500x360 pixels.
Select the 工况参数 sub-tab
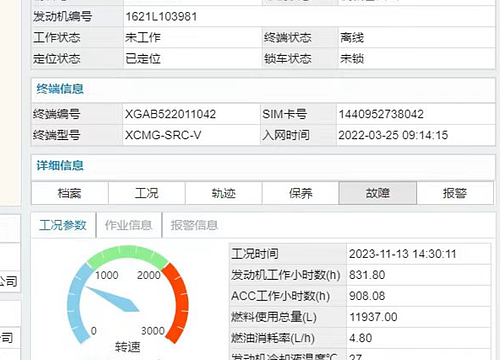pyautogui.click(x=63, y=225)
